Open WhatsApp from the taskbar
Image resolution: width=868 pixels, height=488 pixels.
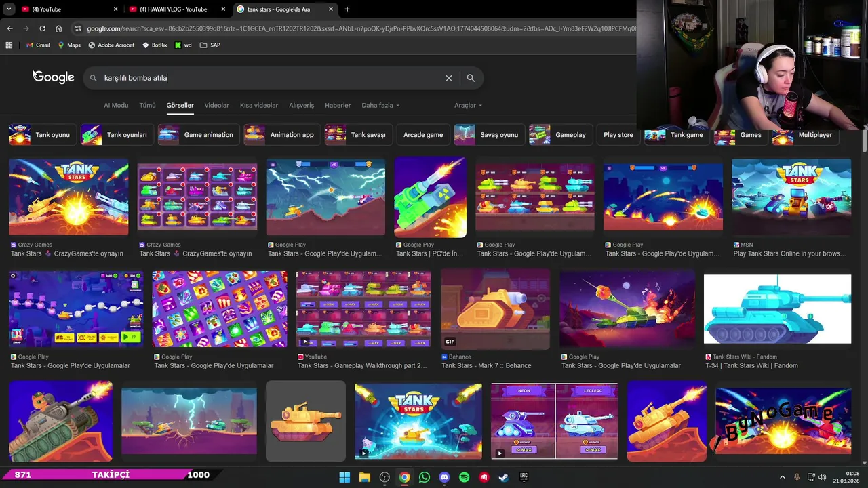(x=425, y=477)
